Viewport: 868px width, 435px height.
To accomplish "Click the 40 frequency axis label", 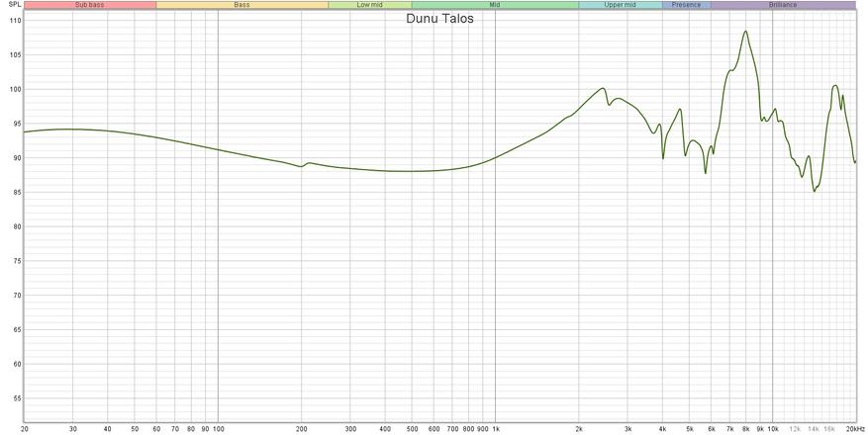I will click(x=108, y=429).
